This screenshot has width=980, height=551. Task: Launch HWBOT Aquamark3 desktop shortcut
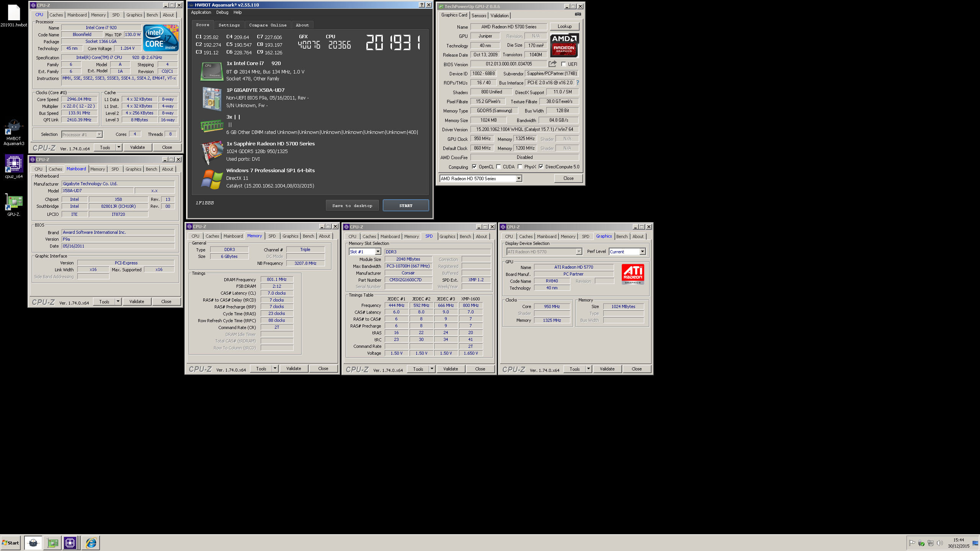(14, 132)
